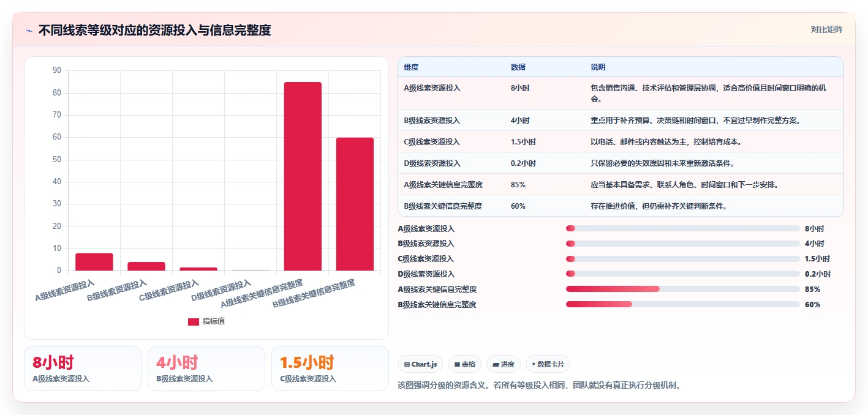The height and width of the screenshot is (415, 868).
Task: Click the B级线索资源投入 progress bar
Action: click(x=683, y=244)
